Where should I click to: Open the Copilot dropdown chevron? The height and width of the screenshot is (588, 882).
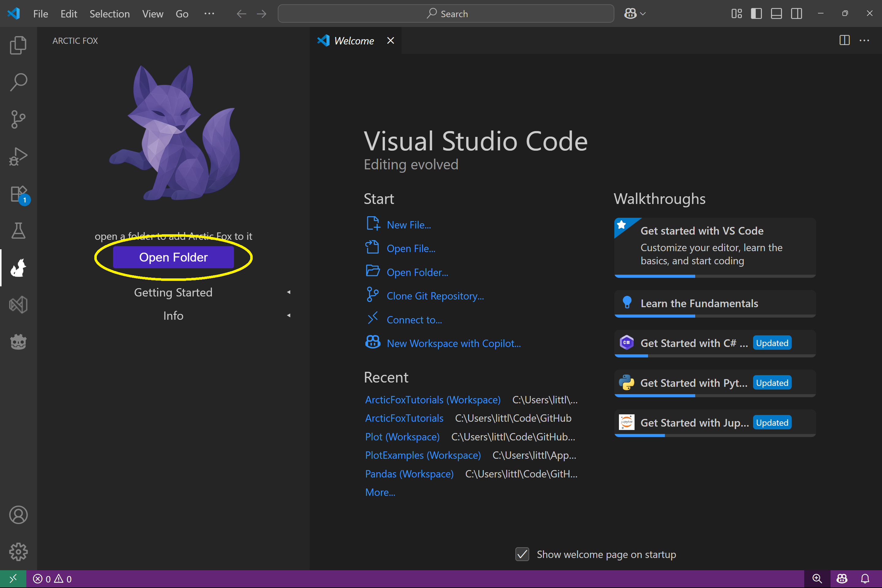643,14
